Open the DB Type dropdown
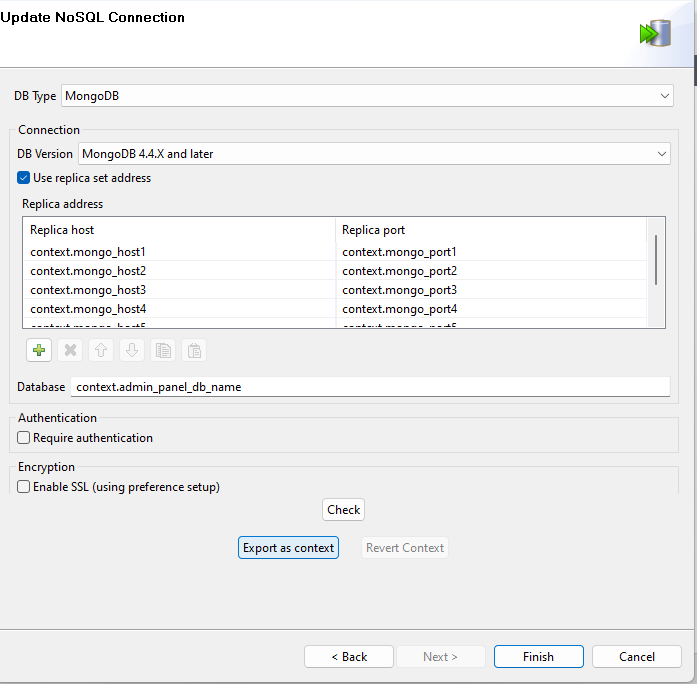 point(366,96)
